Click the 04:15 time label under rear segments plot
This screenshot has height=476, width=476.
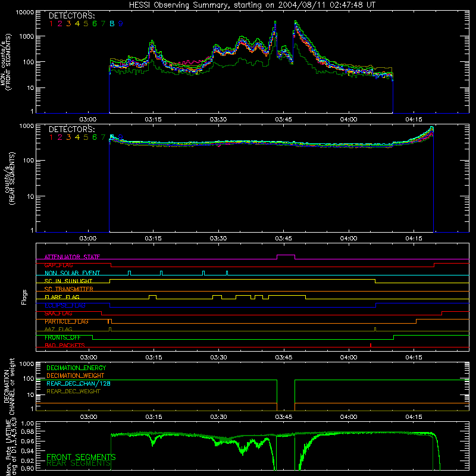click(x=414, y=239)
